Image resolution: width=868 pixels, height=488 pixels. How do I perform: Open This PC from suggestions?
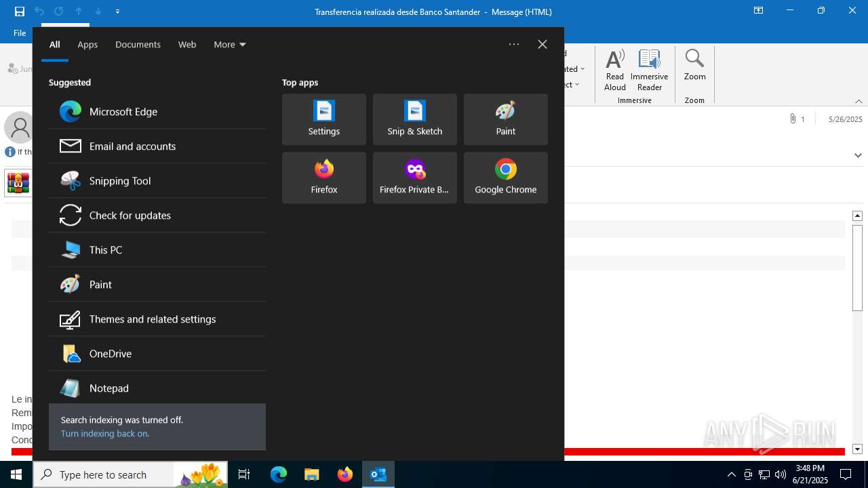pos(157,250)
